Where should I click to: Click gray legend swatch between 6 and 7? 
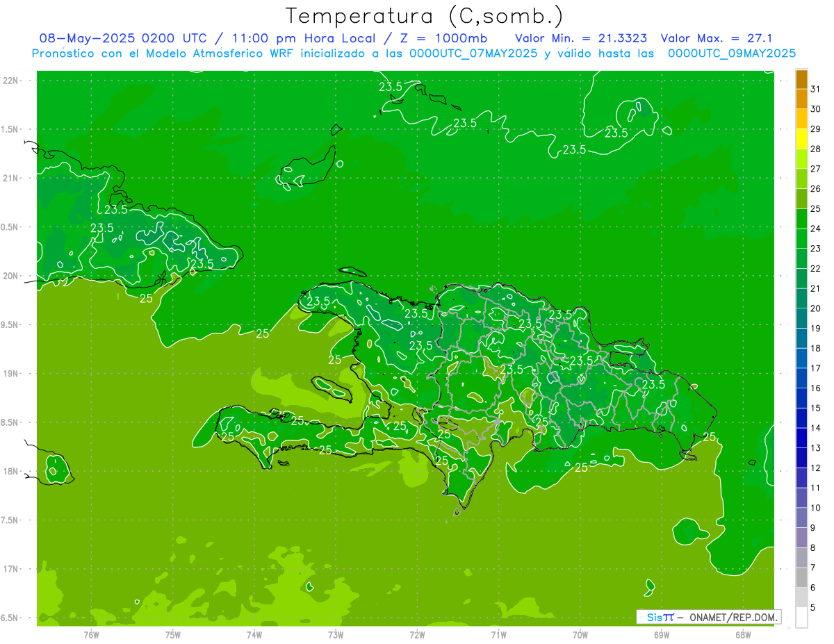pyautogui.click(x=801, y=577)
